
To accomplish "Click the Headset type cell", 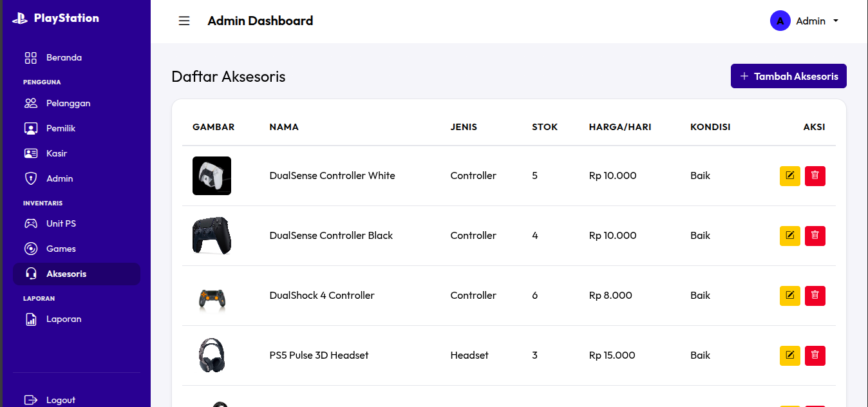I will click(469, 355).
